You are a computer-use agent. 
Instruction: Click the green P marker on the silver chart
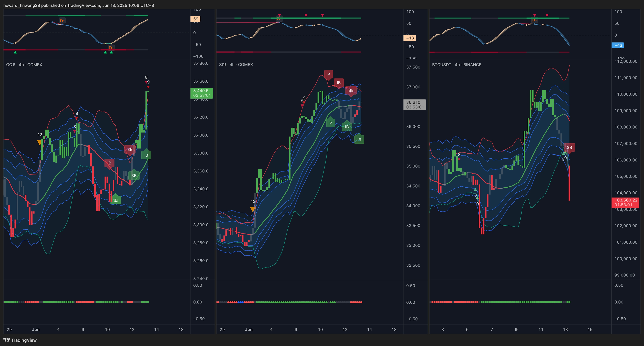pyautogui.click(x=331, y=123)
